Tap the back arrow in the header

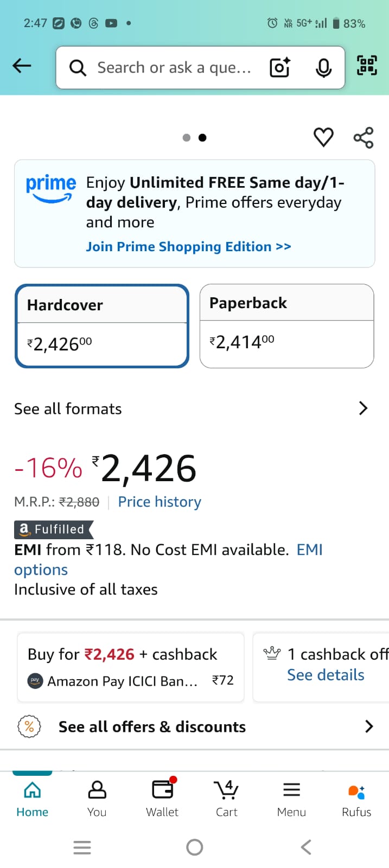point(22,66)
